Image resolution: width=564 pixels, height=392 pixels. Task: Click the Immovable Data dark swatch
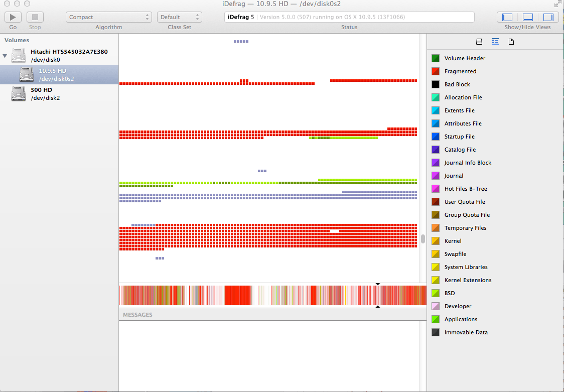pyautogui.click(x=436, y=332)
